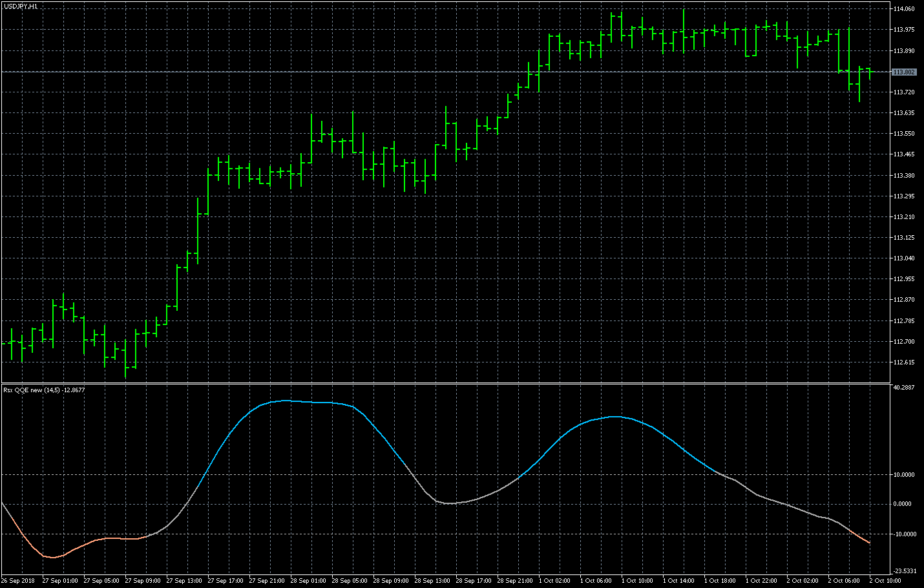Select the highlighted current price tag 113.802
This screenshot has width=924, height=588.
903,72
